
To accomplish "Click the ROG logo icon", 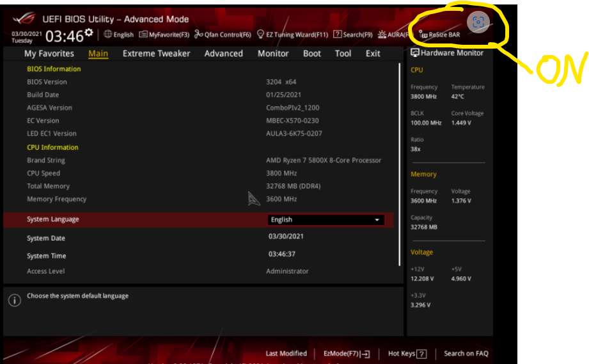I will click(x=24, y=18).
